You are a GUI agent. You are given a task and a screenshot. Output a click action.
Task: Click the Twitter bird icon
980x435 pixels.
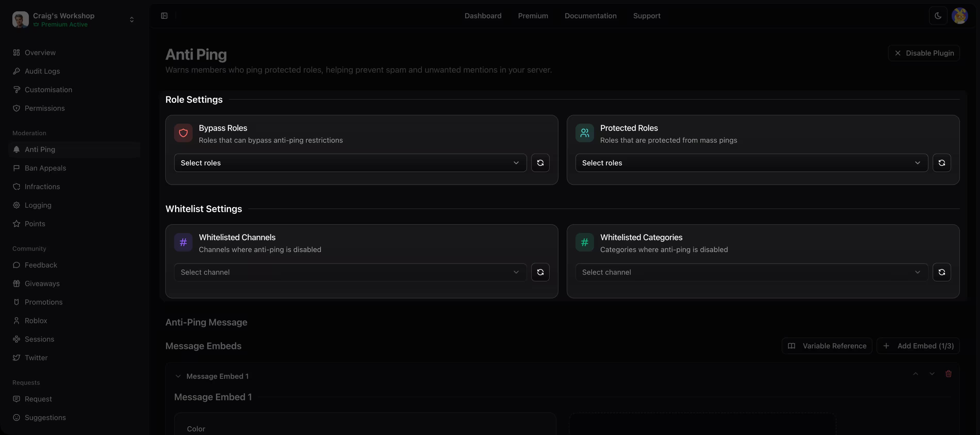(16, 358)
